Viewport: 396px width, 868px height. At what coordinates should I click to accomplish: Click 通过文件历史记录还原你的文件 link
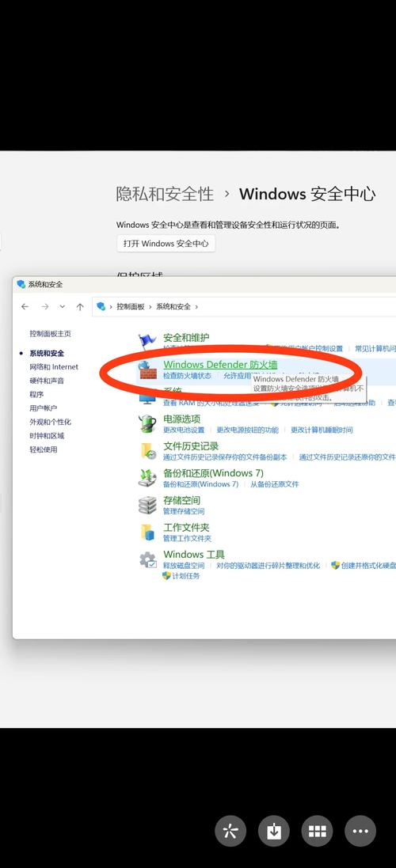347,457
